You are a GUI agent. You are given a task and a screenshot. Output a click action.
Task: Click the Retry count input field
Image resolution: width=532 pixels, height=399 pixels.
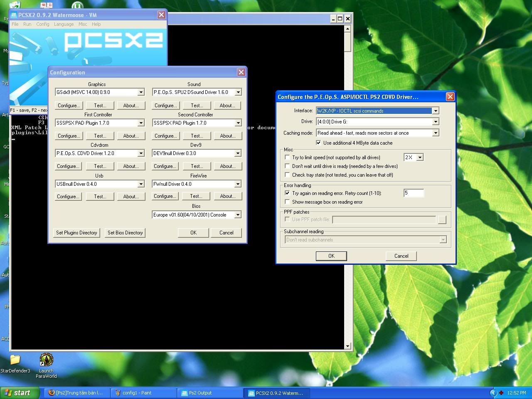(414, 193)
